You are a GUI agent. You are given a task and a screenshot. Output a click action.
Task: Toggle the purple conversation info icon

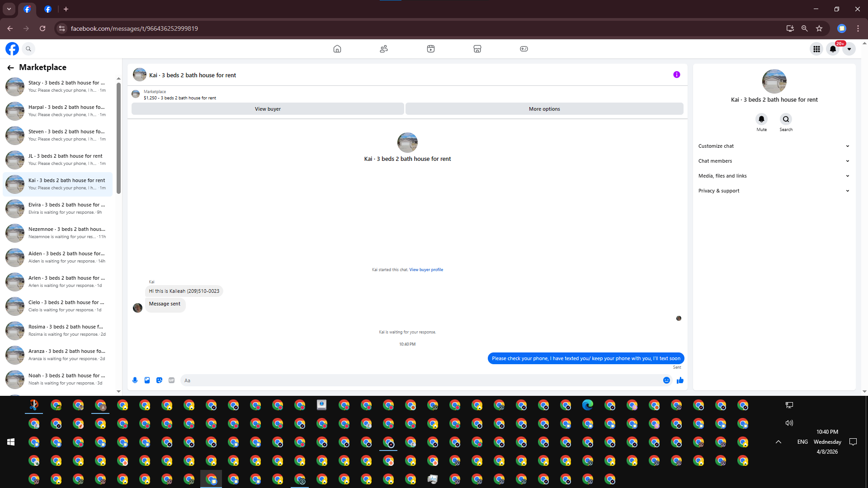click(677, 75)
